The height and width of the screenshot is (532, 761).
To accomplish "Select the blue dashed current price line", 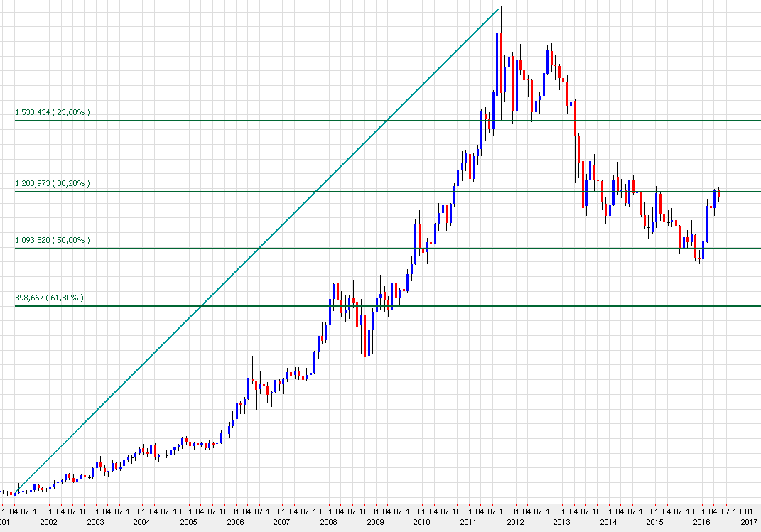I will click(381, 197).
